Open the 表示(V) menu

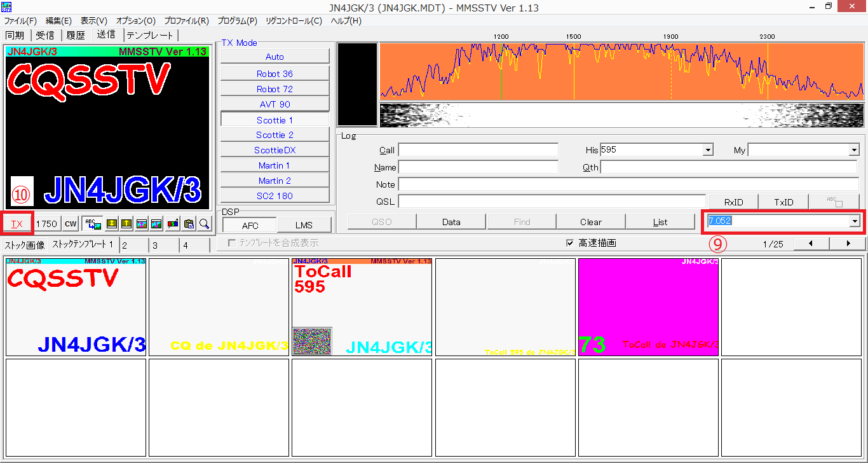(x=94, y=21)
